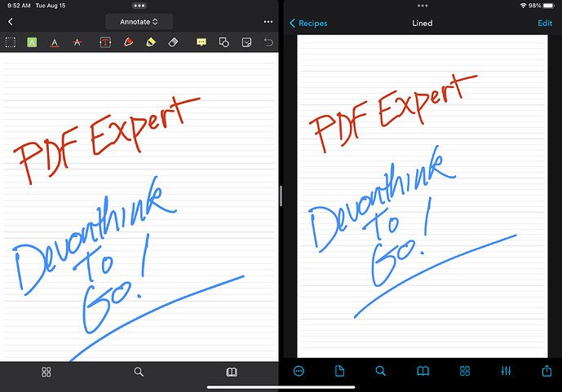Select the strikethrough text tool

(x=77, y=42)
